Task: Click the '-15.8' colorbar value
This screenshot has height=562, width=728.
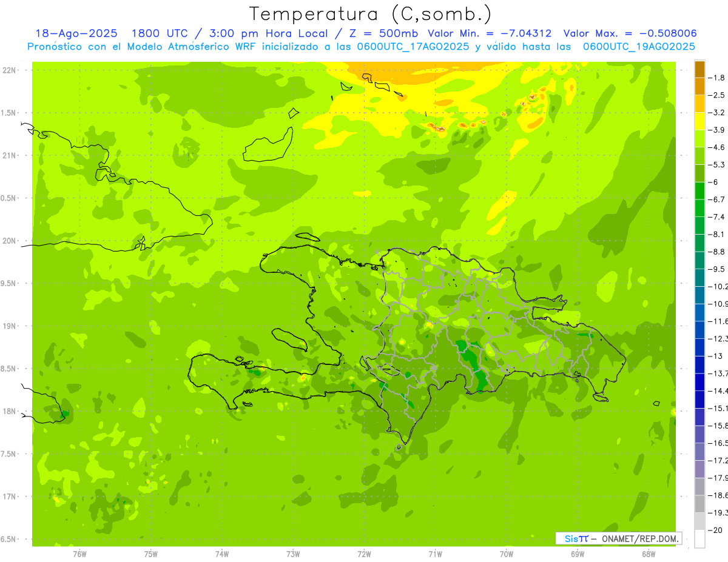Action: point(718,426)
